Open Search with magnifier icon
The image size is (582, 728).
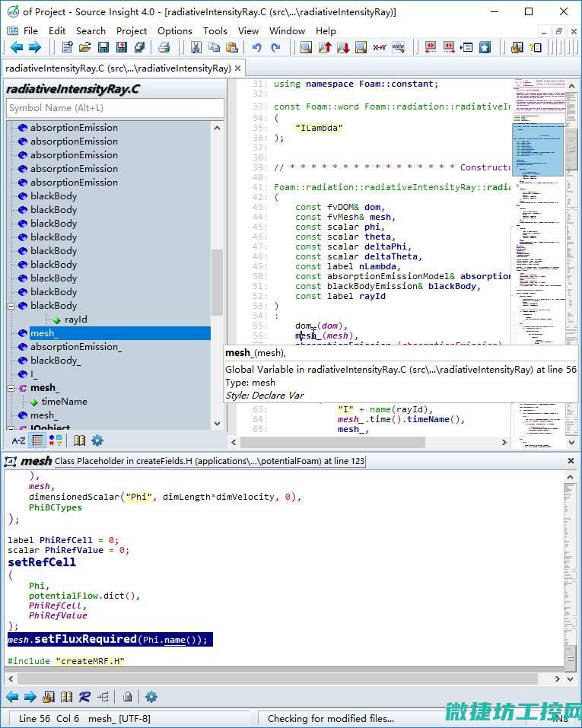point(306,47)
